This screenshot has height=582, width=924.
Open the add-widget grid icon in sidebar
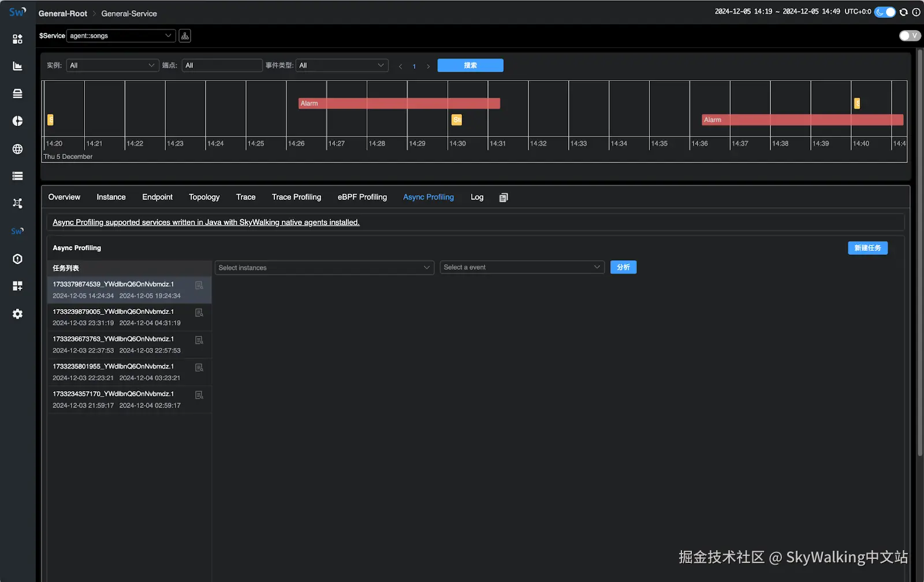click(x=17, y=286)
